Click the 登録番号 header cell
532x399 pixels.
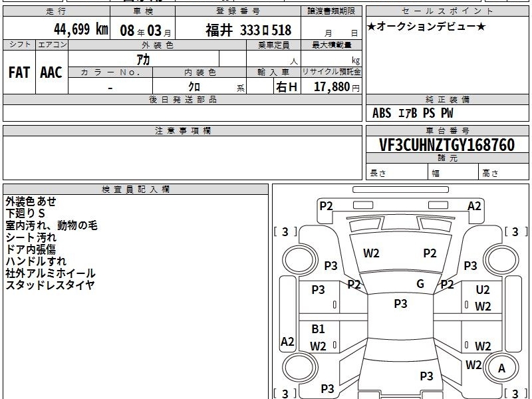tap(238, 11)
